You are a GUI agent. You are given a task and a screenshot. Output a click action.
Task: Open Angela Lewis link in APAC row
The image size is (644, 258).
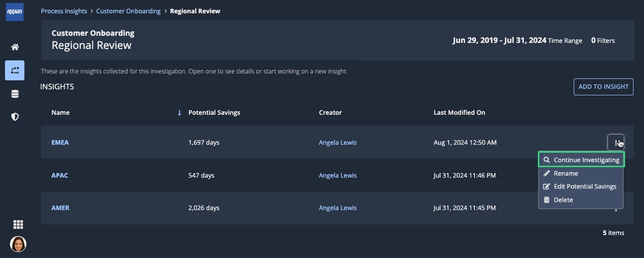pyautogui.click(x=338, y=175)
